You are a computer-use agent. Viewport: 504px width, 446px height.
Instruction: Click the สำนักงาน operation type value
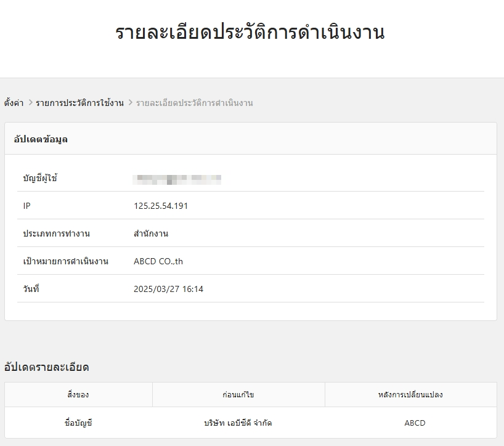click(x=151, y=233)
